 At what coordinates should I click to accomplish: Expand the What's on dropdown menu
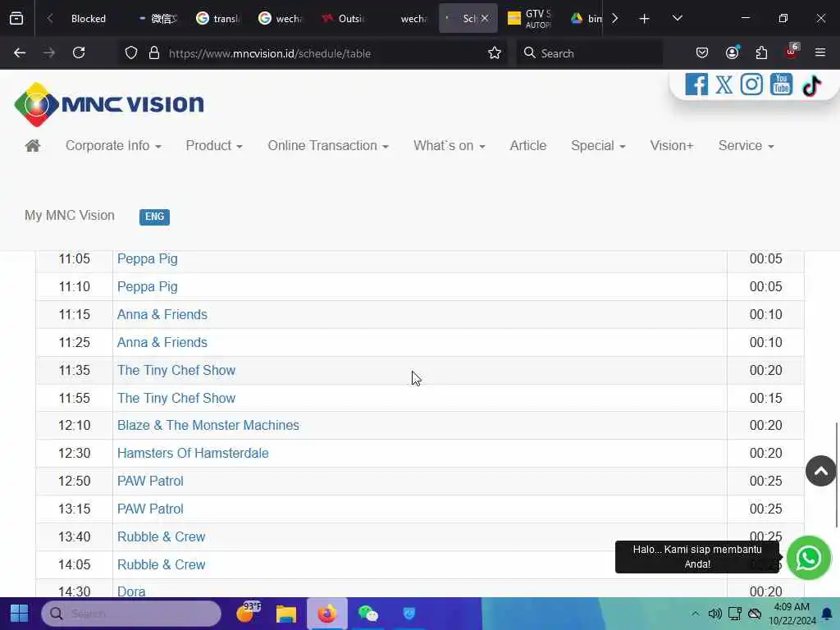point(449,146)
